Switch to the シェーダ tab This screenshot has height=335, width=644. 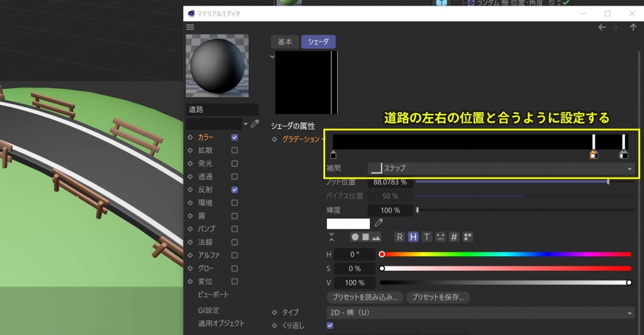click(318, 42)
